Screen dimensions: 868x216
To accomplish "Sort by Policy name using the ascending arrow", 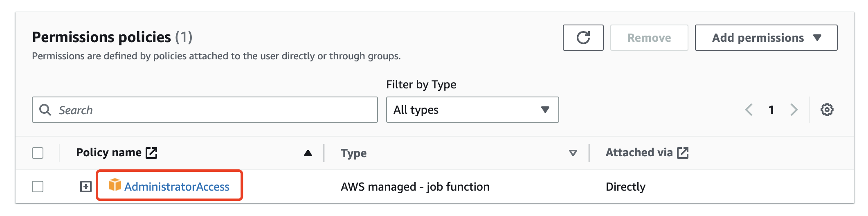I will 308,153.
